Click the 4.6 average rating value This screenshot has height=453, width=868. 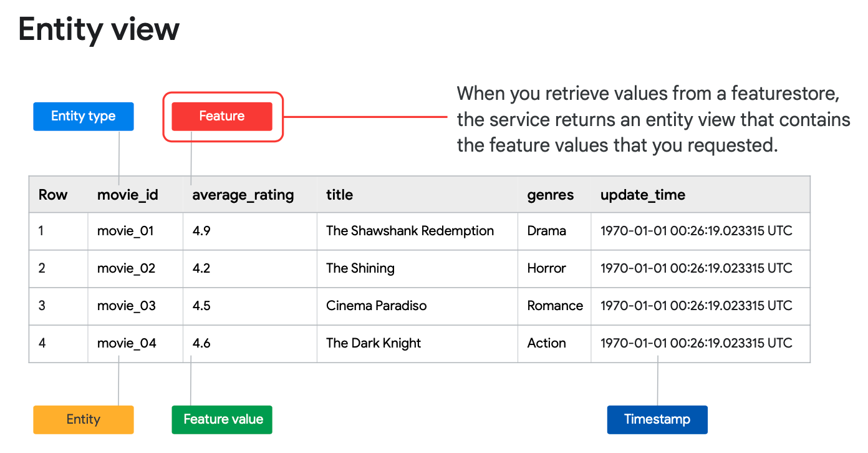pyautogui.click(x=201, y=343)
